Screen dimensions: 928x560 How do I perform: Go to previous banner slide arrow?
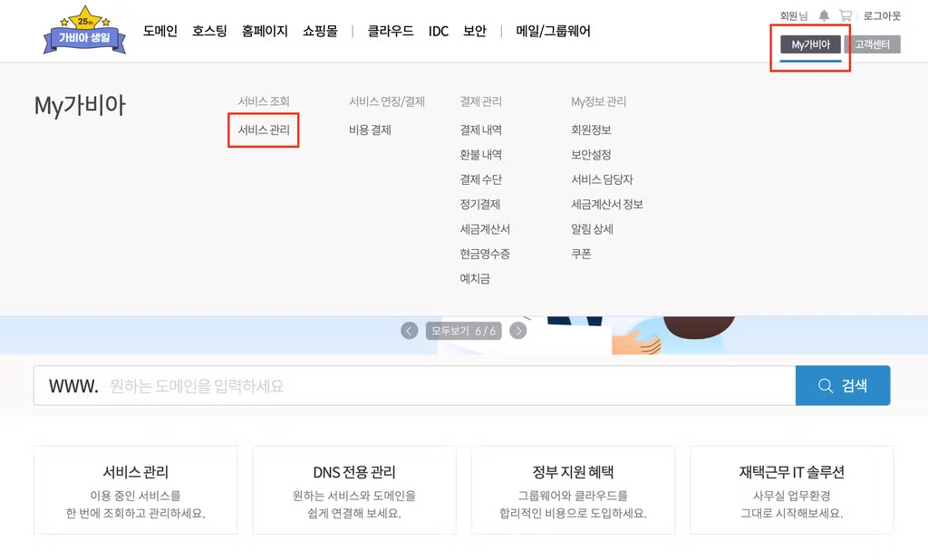coord(409,331)
